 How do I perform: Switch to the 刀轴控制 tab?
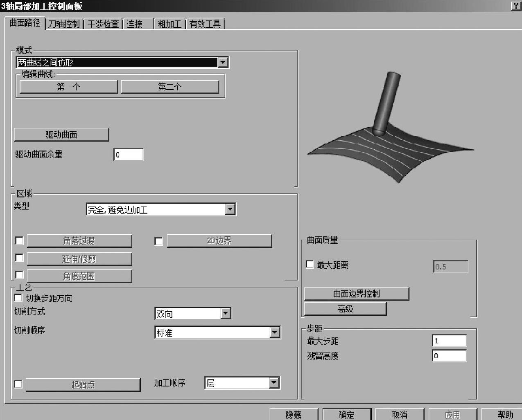64,24
